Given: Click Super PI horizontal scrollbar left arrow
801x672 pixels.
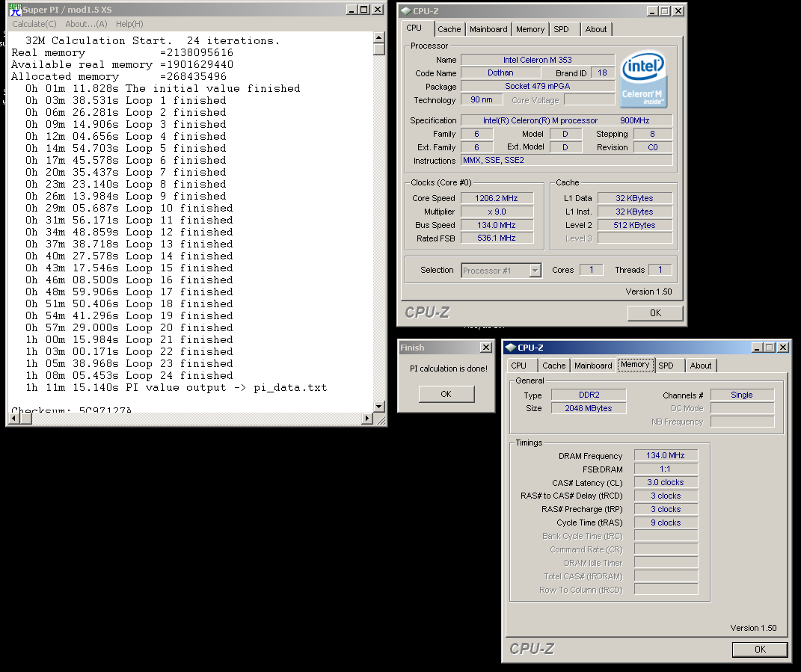Looking at the screenshot, I should [14, 419].
